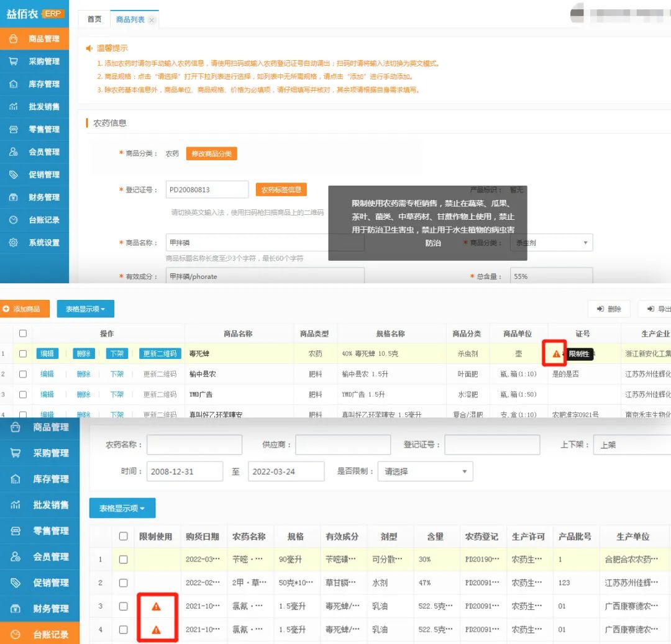Check the box for the 毒死蜱 row
This screenshot has width=671, height=644.
[x=23, y=354]
